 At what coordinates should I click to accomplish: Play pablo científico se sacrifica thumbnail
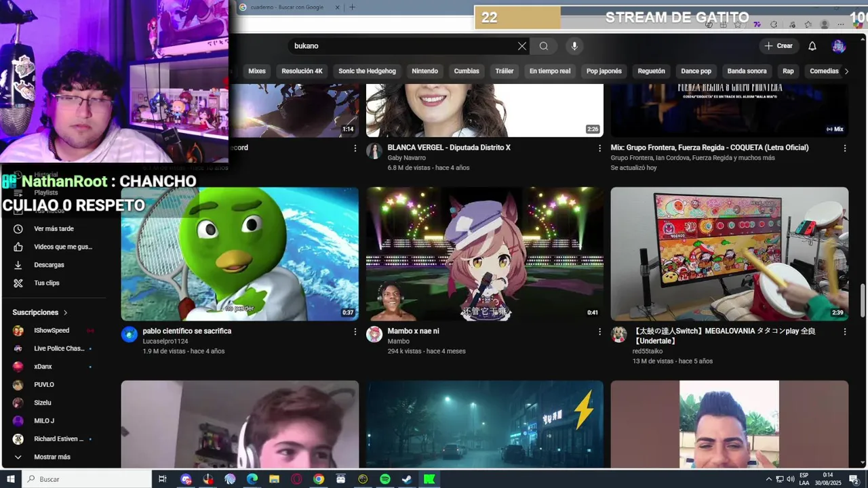tap(239, 254)
